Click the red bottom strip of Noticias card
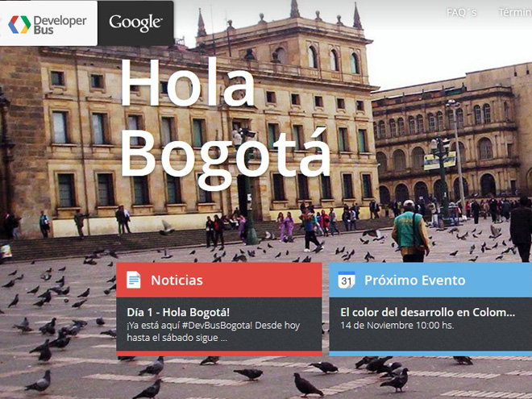The height and width of the screenshot is (399, 532). 219,352
